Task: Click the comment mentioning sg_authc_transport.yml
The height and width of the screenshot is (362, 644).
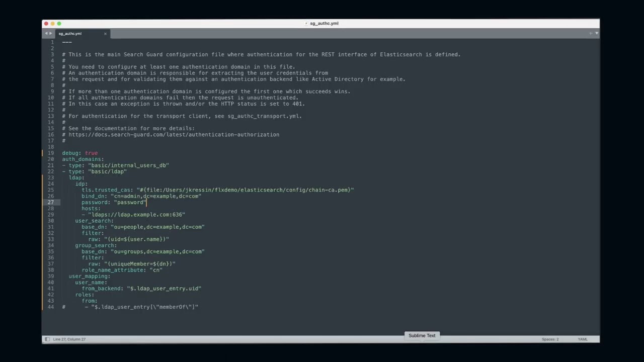Action: pyautogui.click(x=182, y=116)
